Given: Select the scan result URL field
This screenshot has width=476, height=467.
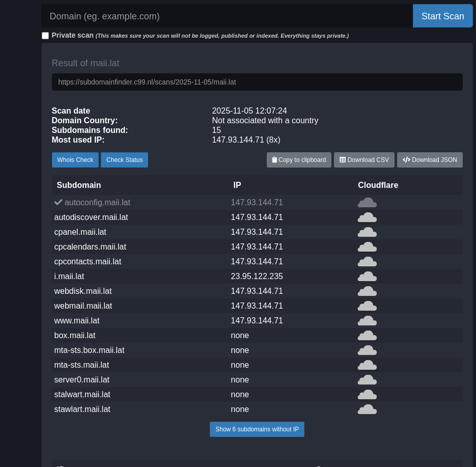Looking at the screenshot, I should [x=257, y=82].
